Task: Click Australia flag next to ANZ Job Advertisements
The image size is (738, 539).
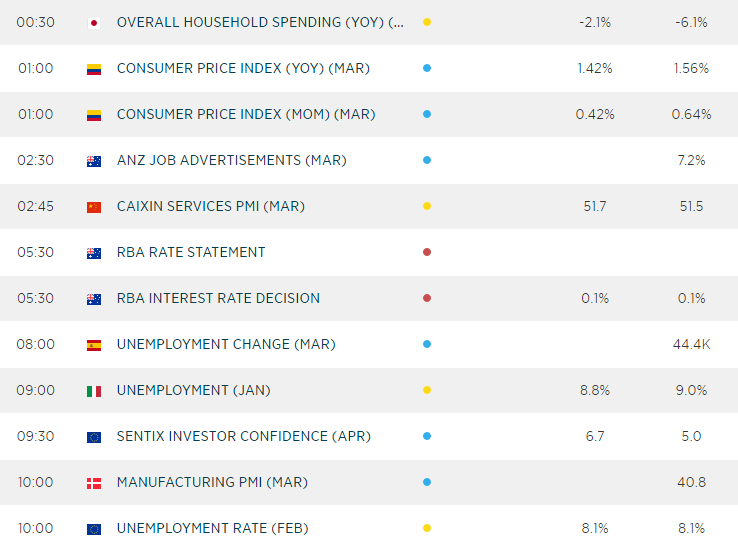Action: pyautogui.click(x=94, y=161)
